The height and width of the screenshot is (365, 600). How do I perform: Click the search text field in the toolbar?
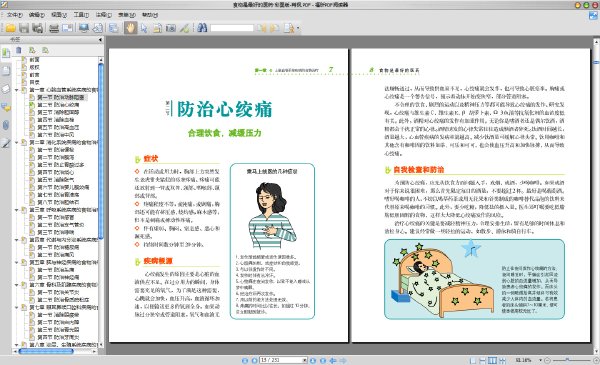(x=232, y=28)
